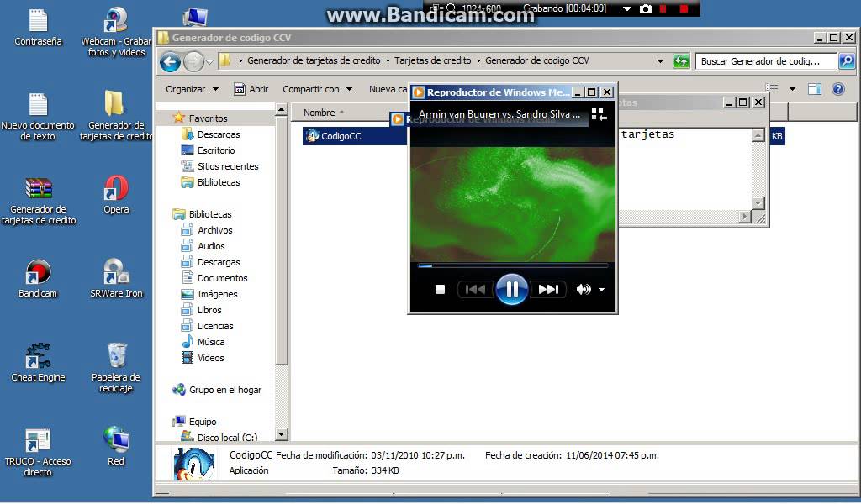The width and height of the screenshot is (861, 504).
Task: Open the Compartir con menu
Action: tap(317, 89)
